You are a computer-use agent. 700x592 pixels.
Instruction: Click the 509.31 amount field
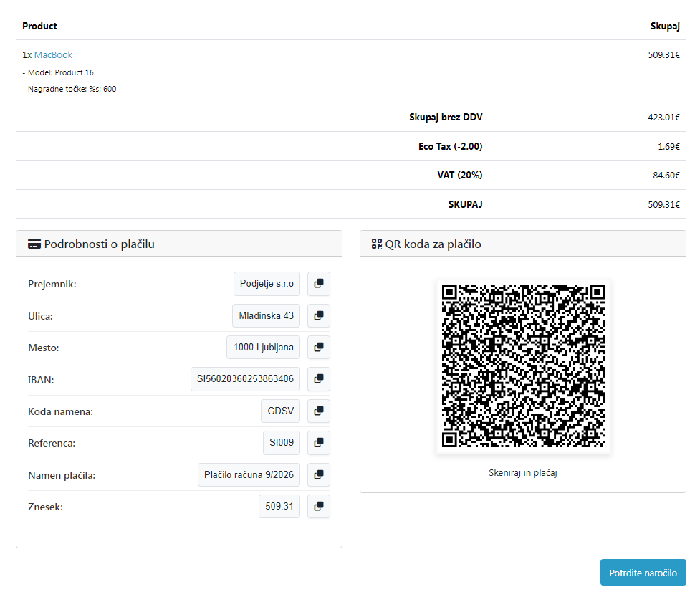pyautogui.click(x=279, y=507)
